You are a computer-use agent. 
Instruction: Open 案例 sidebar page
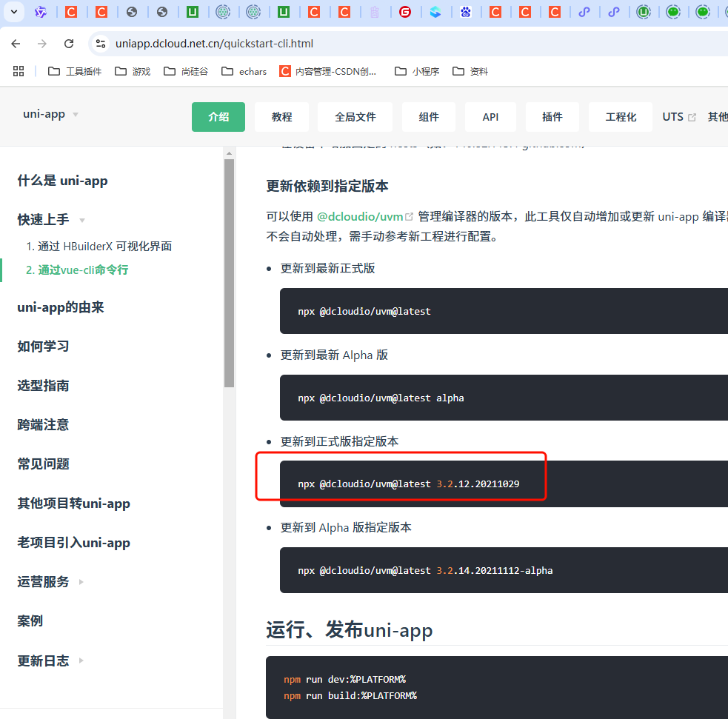point(30,621)
